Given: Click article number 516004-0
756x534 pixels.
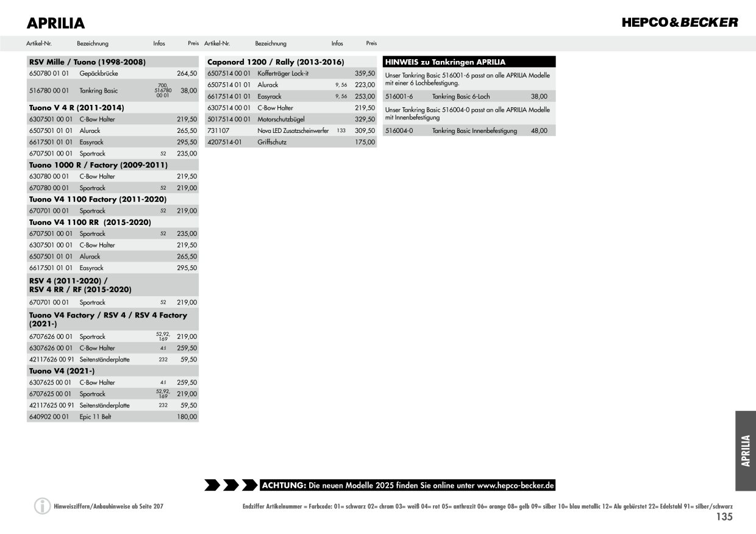Looking at the screenshot, I should (399, 130).
